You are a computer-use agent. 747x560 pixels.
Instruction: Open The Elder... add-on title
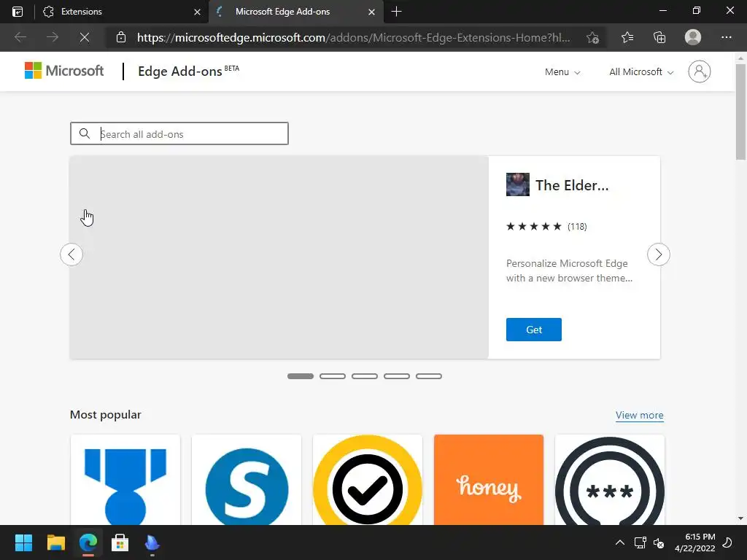[572, 185]
